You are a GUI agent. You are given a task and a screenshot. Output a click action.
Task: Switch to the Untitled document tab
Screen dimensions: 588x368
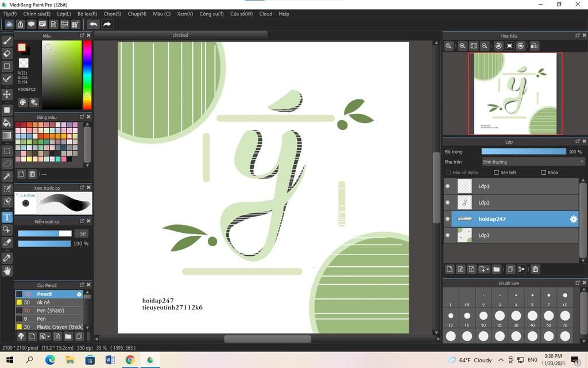(180, 35)
